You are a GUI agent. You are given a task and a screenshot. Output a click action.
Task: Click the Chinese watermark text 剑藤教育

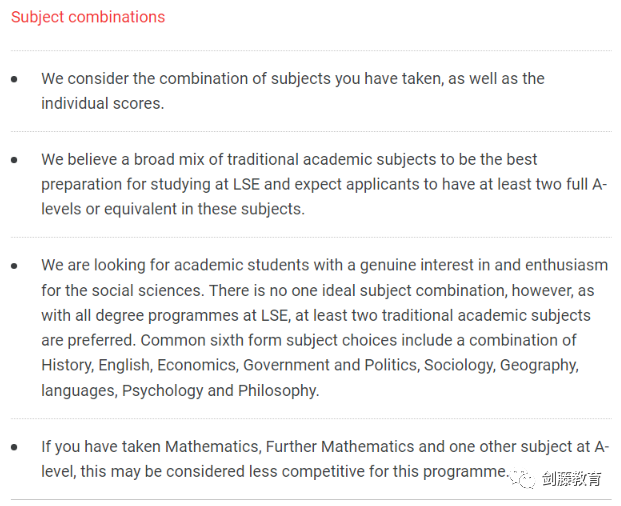click(571, 479)
